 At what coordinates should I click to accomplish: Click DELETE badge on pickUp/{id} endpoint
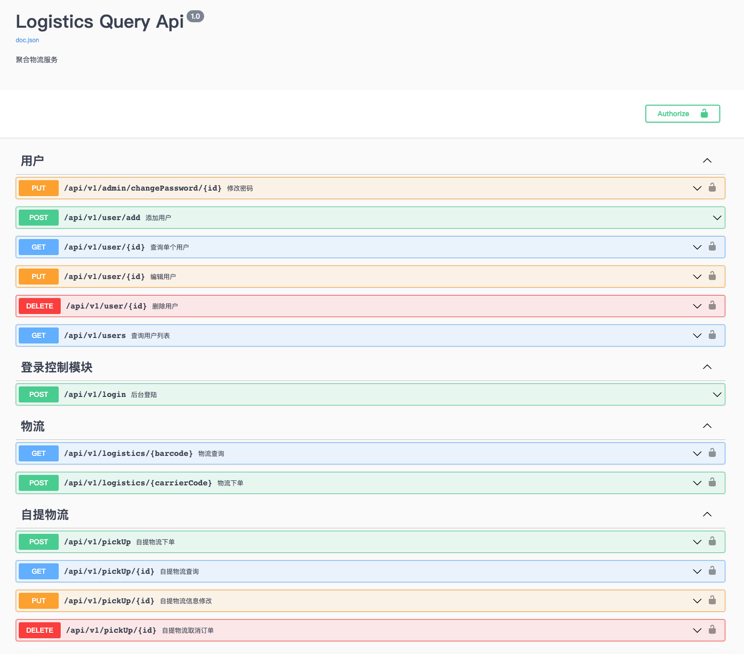(39, 630)
